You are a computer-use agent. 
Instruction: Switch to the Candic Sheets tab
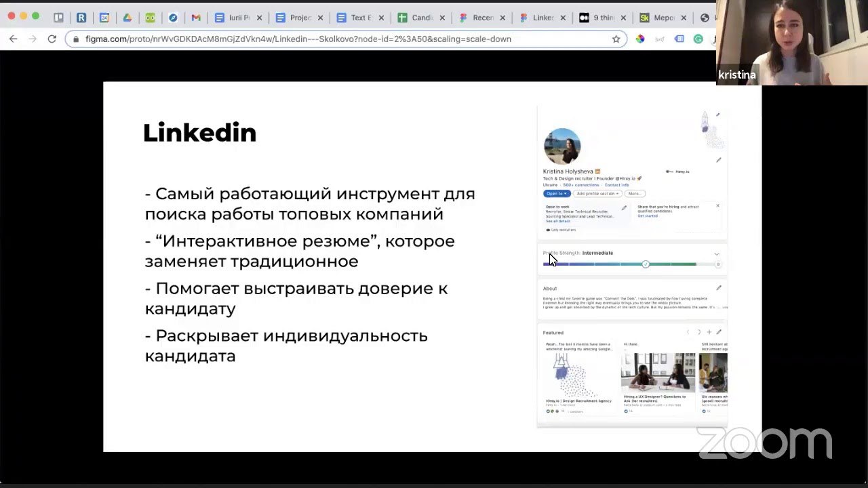[x=420, y=18]
